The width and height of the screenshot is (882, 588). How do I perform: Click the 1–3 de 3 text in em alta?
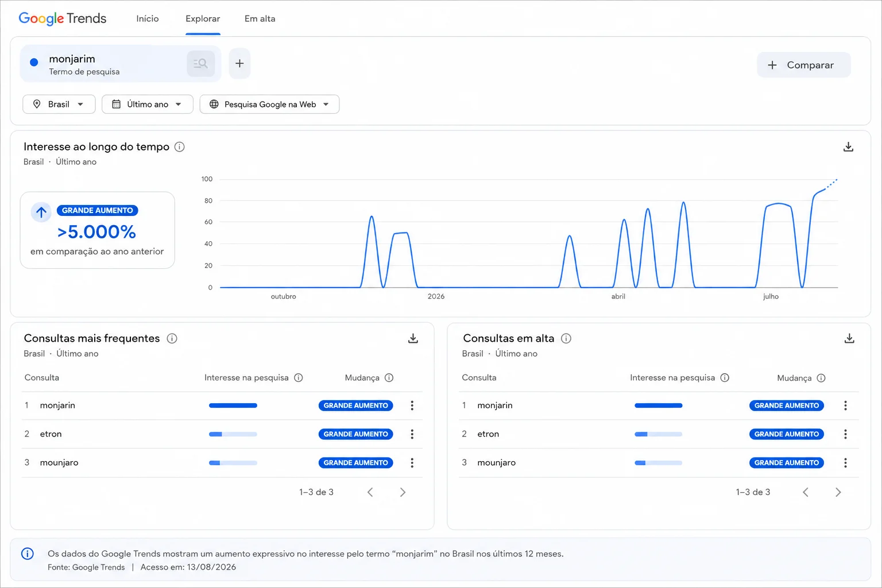753,492
